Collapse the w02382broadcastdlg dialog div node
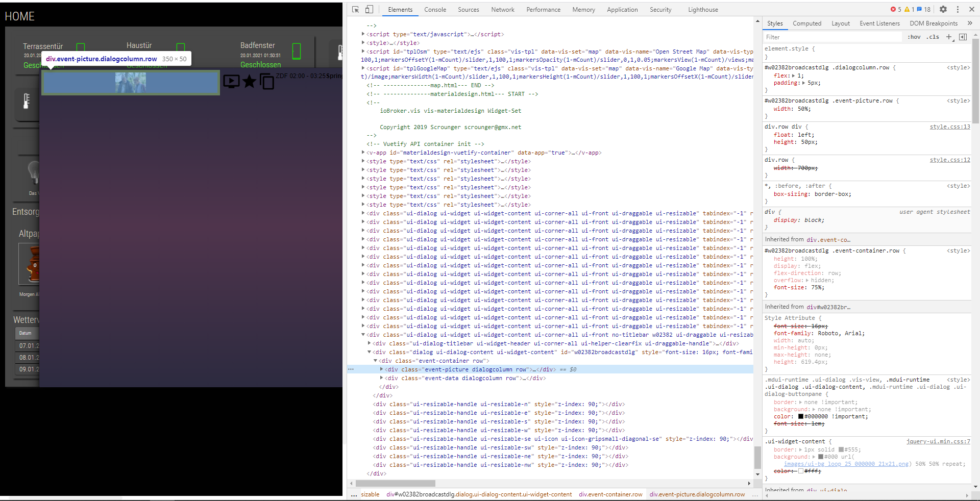The height and width of the screenshot is (501, 980). click(x=369, y=352)
